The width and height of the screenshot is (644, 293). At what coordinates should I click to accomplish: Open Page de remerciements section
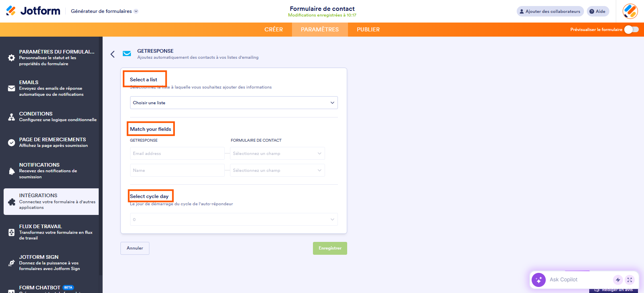click(x=51, y=142)
